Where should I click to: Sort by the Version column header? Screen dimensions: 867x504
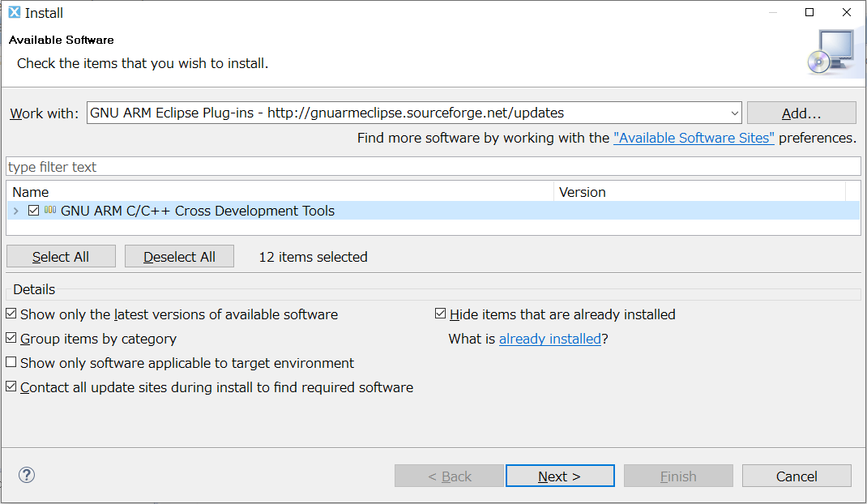699,192
